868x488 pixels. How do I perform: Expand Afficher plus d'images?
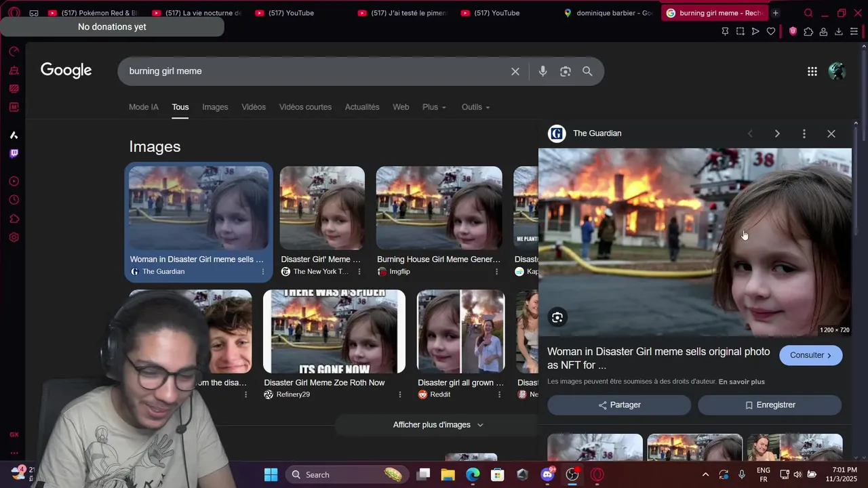coord(438,425)
